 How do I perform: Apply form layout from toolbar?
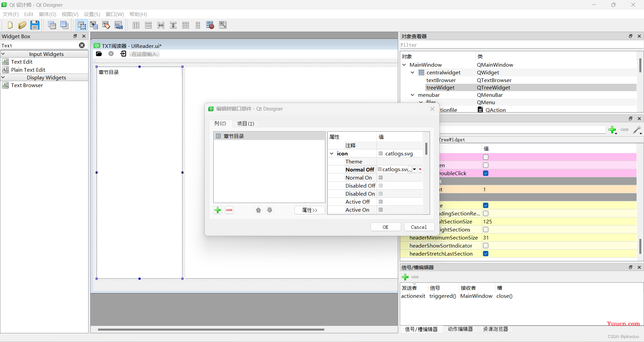198,25
